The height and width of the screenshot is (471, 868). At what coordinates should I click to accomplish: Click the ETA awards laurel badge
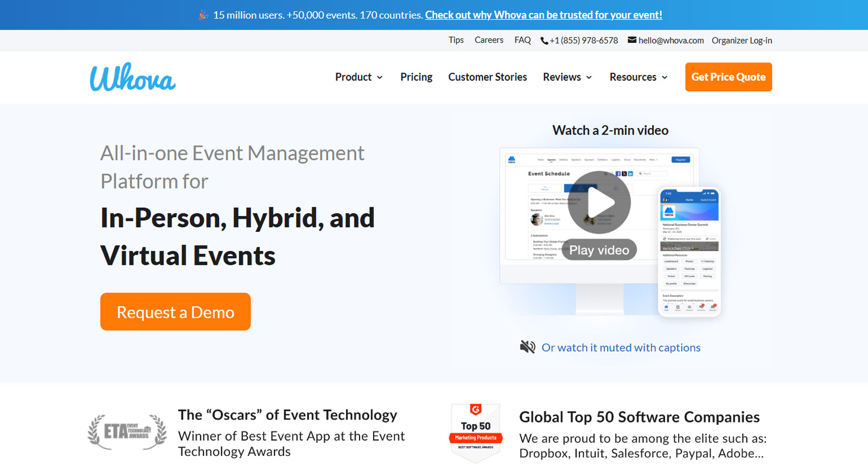coord(127,432)
